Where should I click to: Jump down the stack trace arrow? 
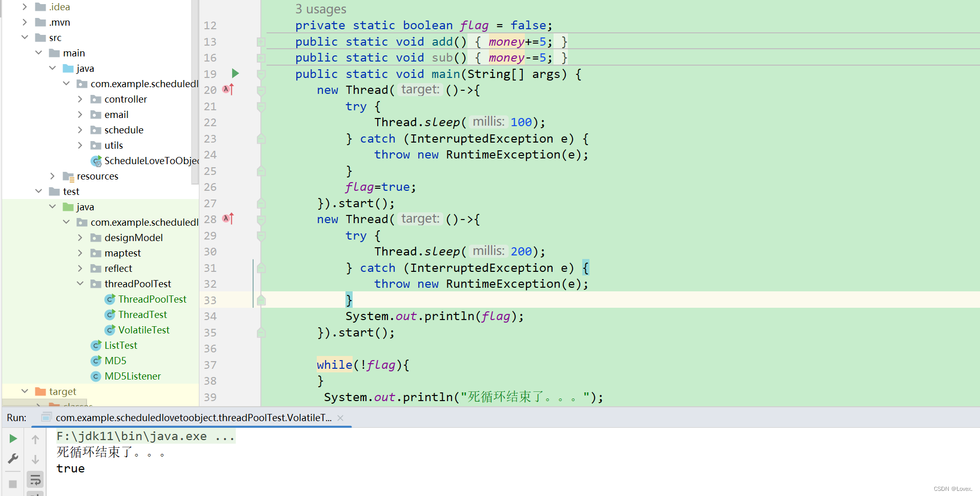tap(35, 459)
